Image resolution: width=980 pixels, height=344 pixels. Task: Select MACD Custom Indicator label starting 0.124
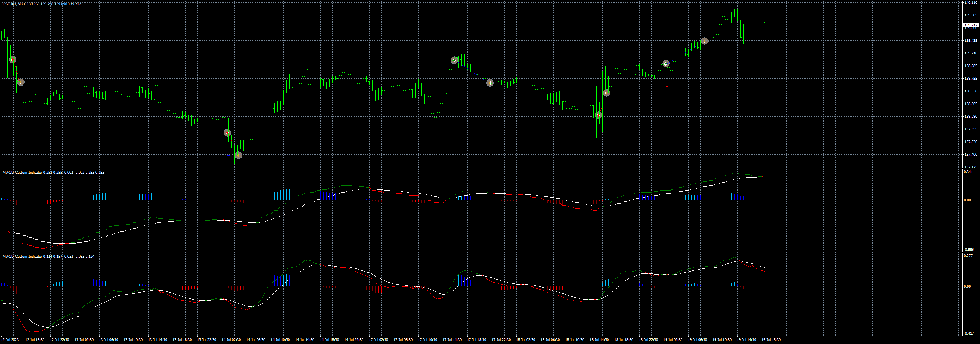tap(48, 257)
